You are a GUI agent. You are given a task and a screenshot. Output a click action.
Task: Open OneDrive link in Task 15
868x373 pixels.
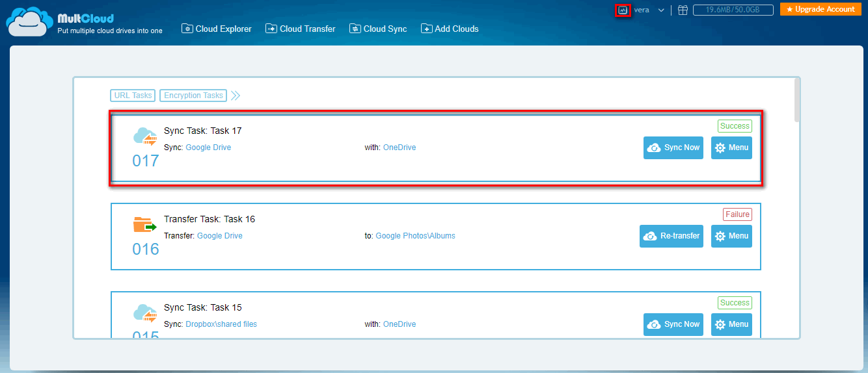click(400, 324)
